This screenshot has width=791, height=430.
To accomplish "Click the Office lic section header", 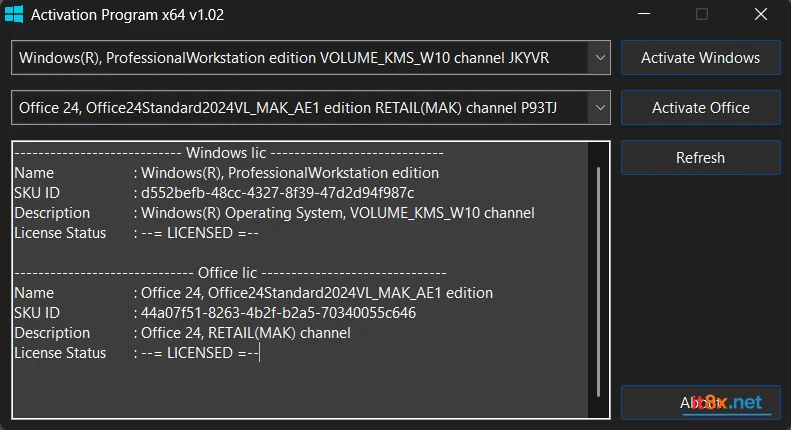I will tap(230, 273).
